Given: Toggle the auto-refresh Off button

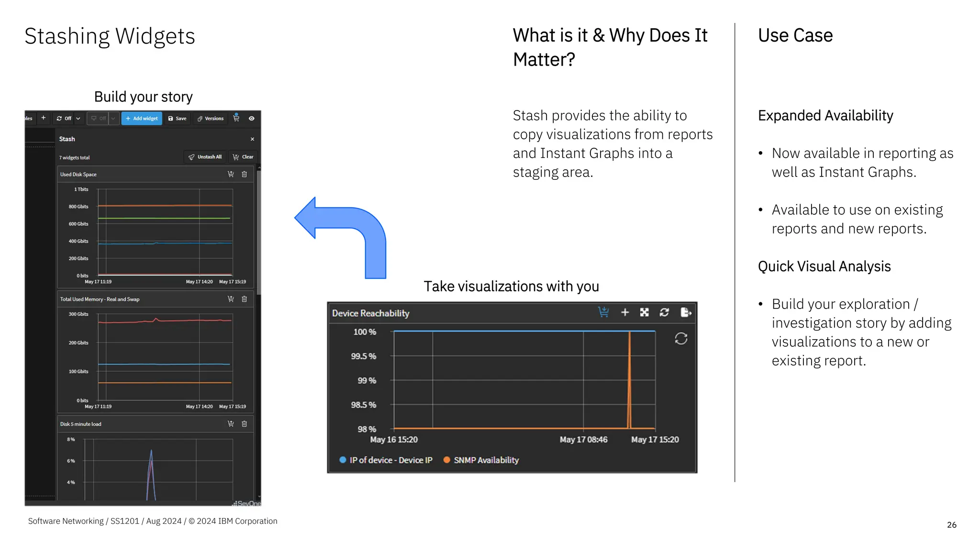Looking at the screenshot, I should (64, 118).
